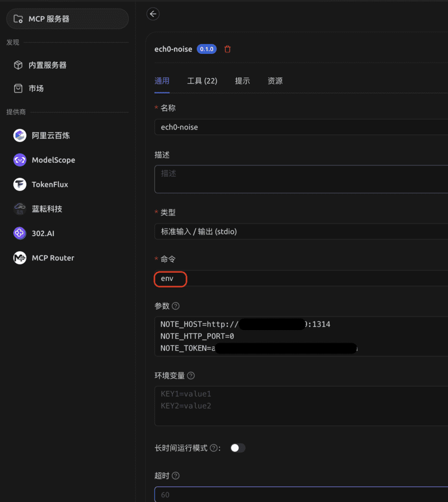This screenshot has height=502, width=448.
Task: Click the ModelScope logo icon
Action: pos(20,160)
